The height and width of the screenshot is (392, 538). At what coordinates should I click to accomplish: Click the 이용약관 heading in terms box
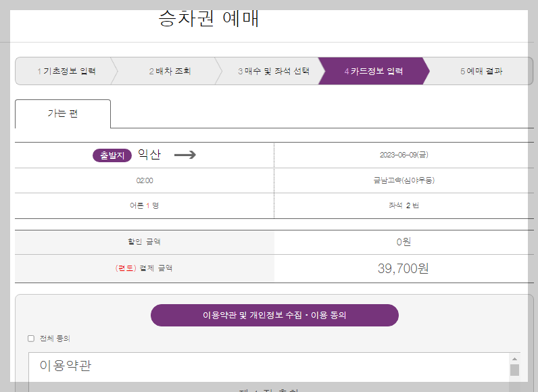pos(66,366)
